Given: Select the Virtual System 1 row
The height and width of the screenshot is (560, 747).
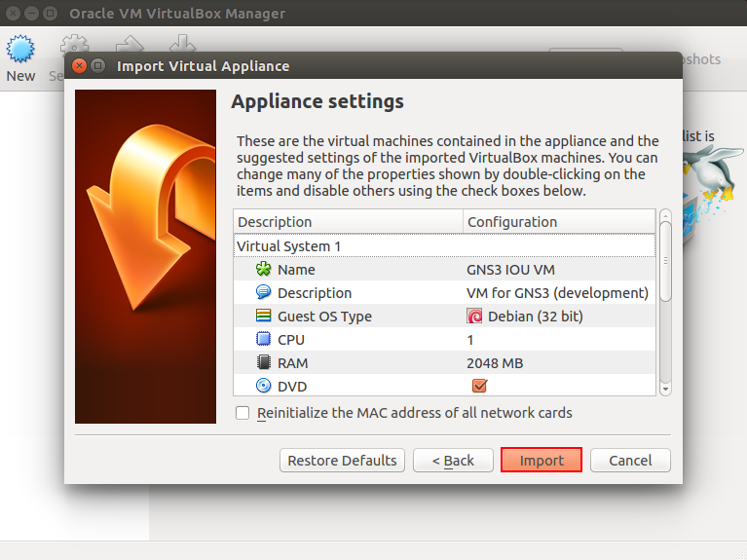Looking at the screenshot, I should pyautogui.click(x=444, y=246).
